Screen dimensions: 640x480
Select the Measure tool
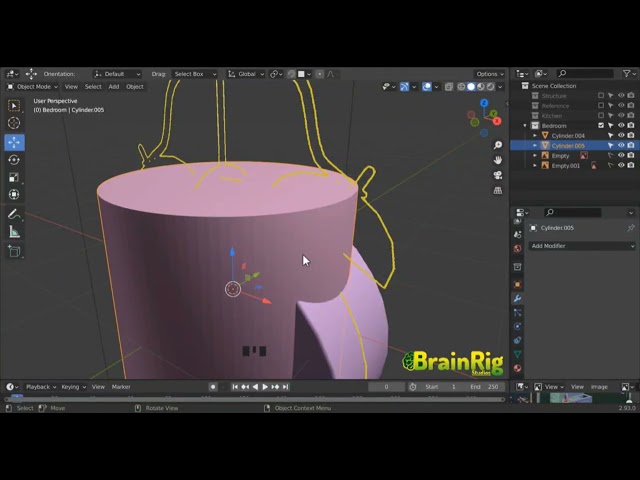14,232
